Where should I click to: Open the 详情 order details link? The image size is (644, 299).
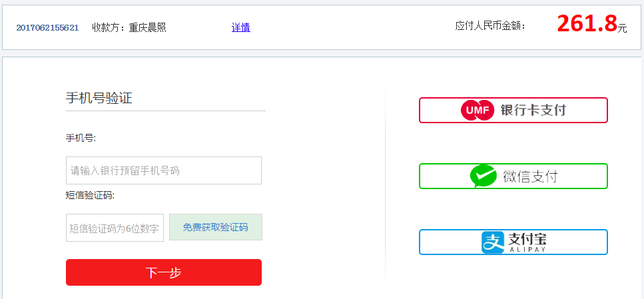click(x=240, y=27)
